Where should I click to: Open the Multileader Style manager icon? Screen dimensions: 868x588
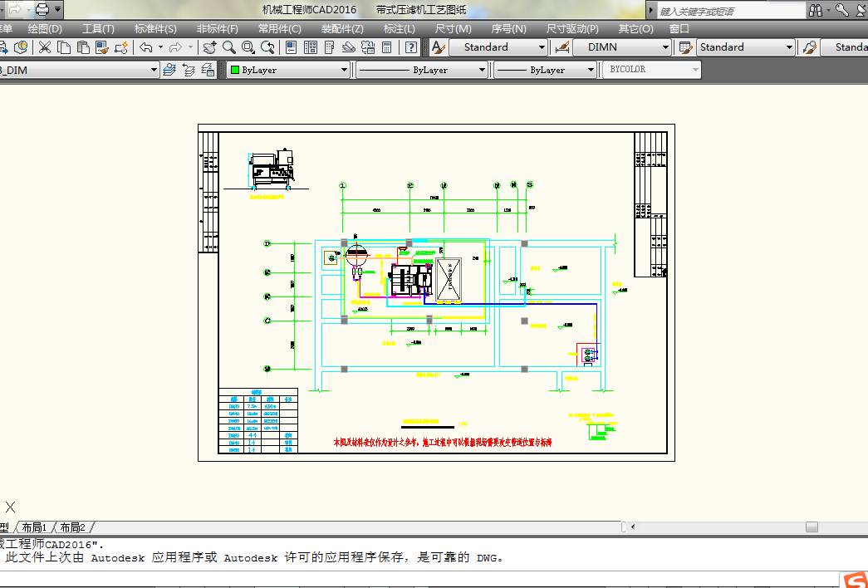coord(809,47)
